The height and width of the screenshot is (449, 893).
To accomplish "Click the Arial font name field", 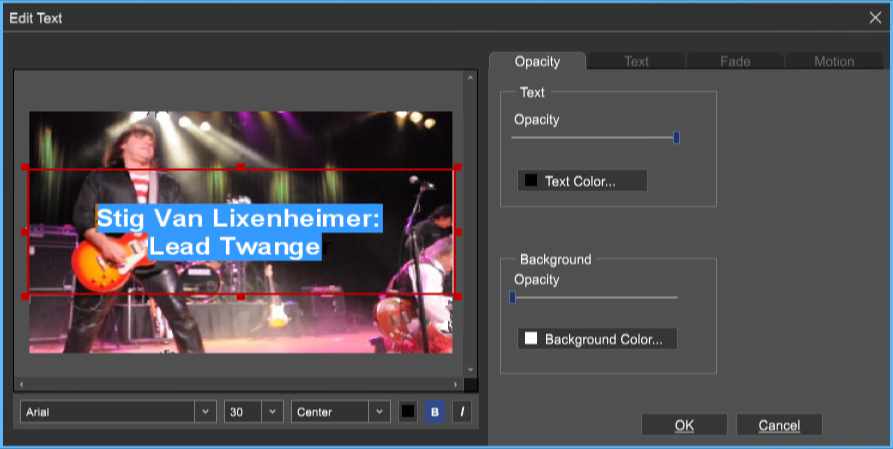I will [x=108, y=412].
